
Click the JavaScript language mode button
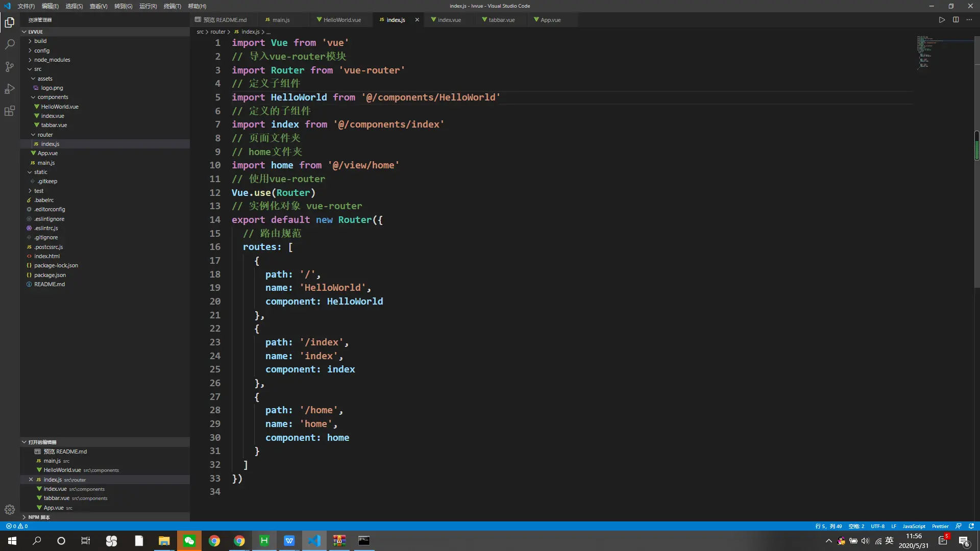[x=913, y=526]
